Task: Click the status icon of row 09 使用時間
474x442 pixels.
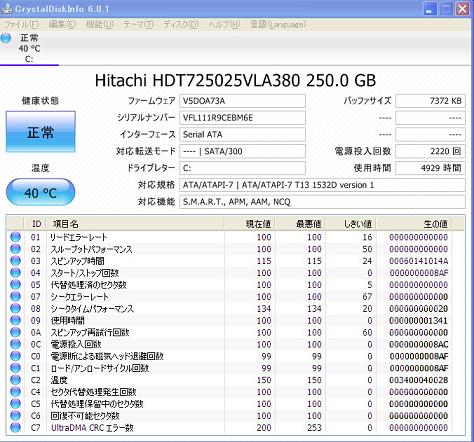Action: coord(15,320)
